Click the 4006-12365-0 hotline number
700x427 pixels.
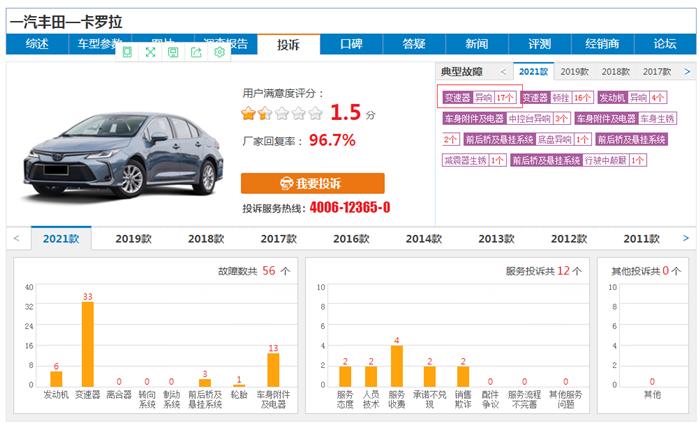coord(350,207)
